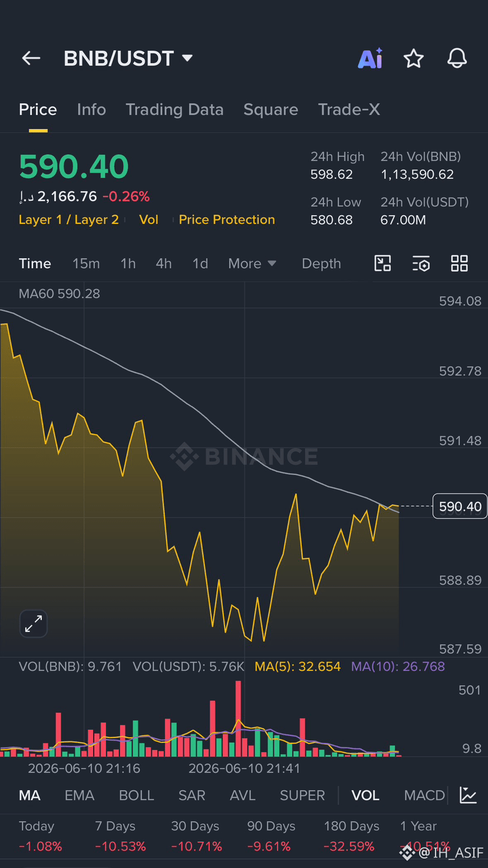Tap the MA(5): 32.654 volume legend
Image resolution: width=488 pixels, height=868 pixels.
pyautogui.click(x=298, y=667)
